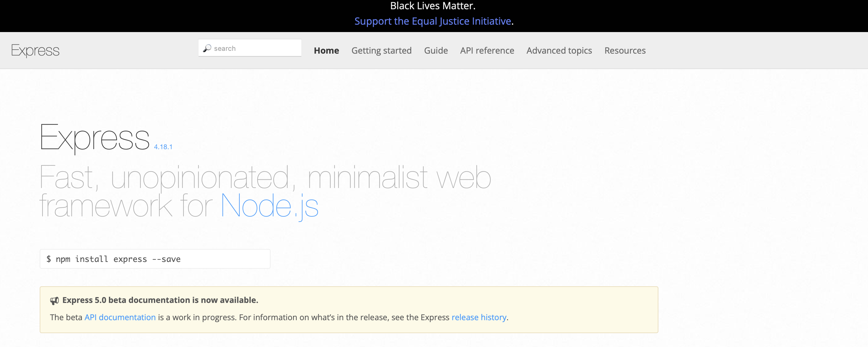
Task: Scroll down the main content area
Action: (x=434, y=222)
